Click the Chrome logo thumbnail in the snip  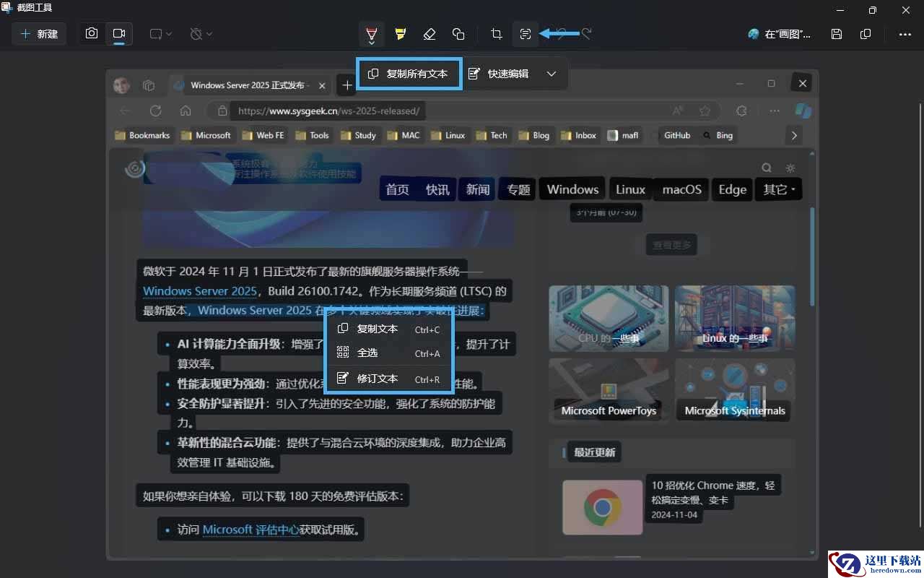click(x=603, y=507)
